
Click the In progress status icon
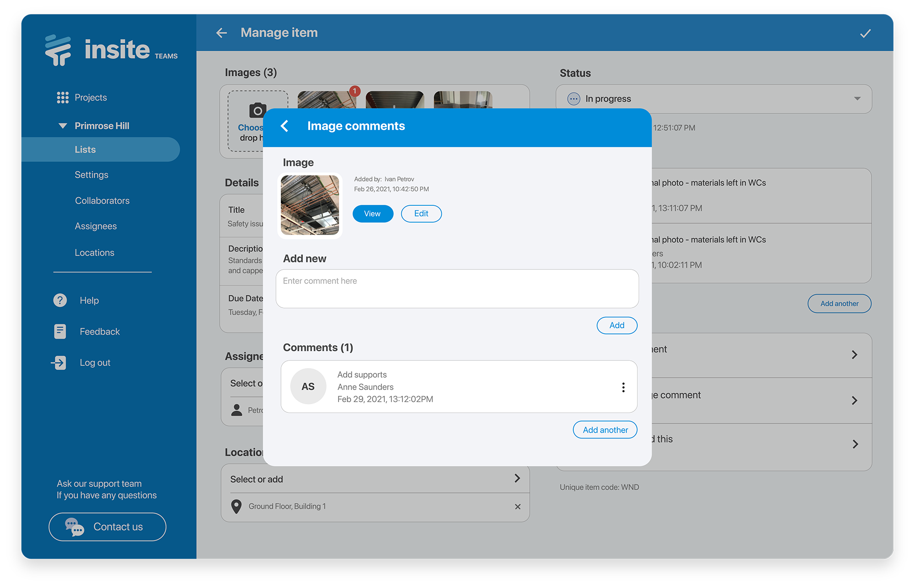pos(573,99)
